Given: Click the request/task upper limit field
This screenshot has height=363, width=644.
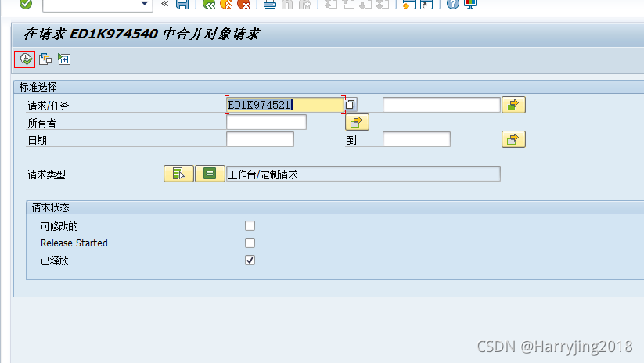Looking at the screenshot, I should [441, 105].
